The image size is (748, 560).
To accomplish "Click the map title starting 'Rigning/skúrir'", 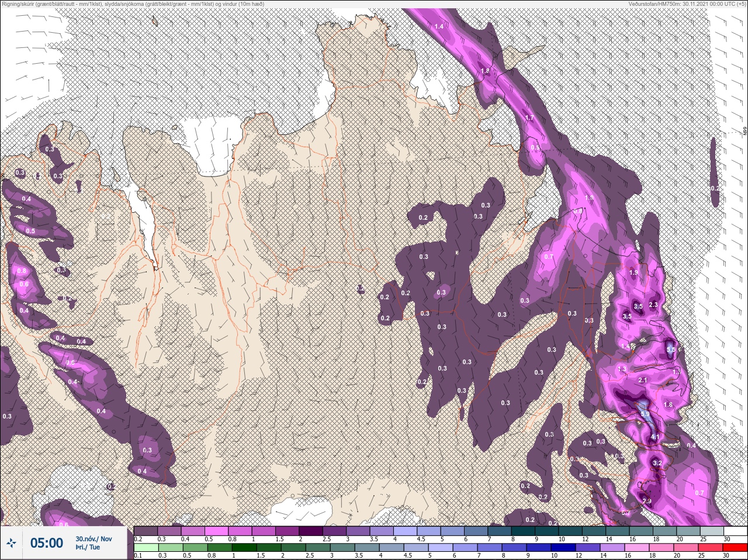I will 133,4.
